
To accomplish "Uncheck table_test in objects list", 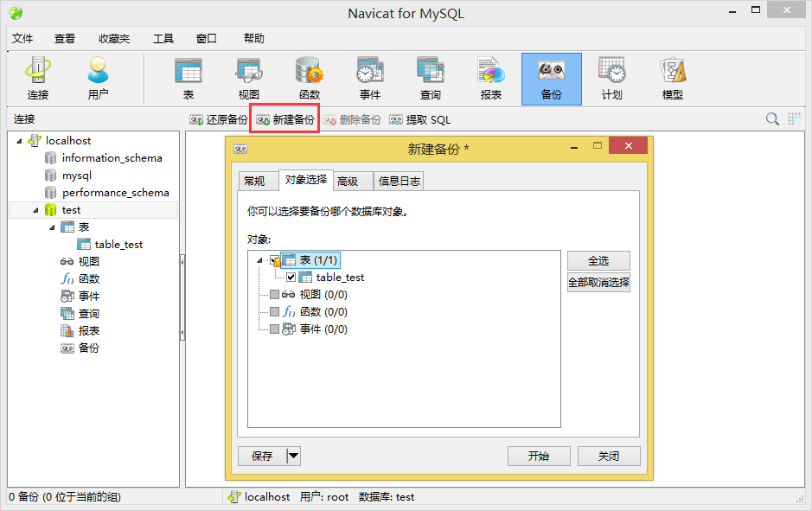I will click(291, 278).
